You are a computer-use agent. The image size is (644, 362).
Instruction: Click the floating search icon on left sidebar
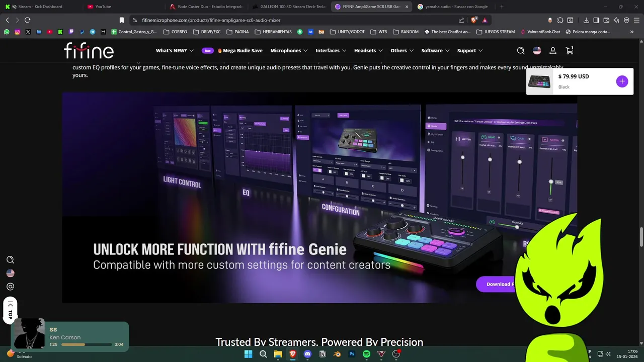point(10,260)
